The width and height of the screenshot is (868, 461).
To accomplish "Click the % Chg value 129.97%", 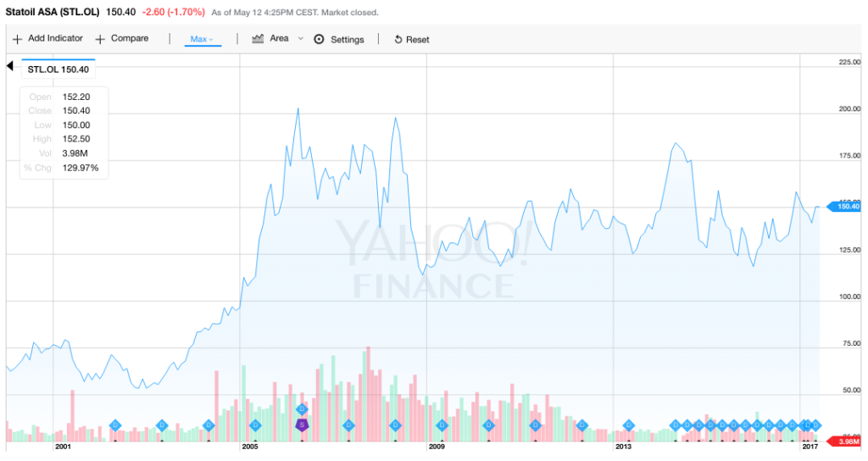I will 81,168.
